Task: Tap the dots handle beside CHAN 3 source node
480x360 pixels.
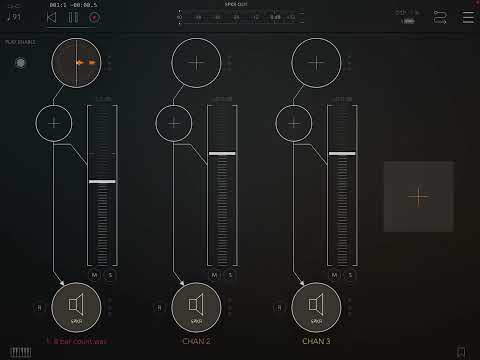Action: pyautogui.click(x=350, y=63)
